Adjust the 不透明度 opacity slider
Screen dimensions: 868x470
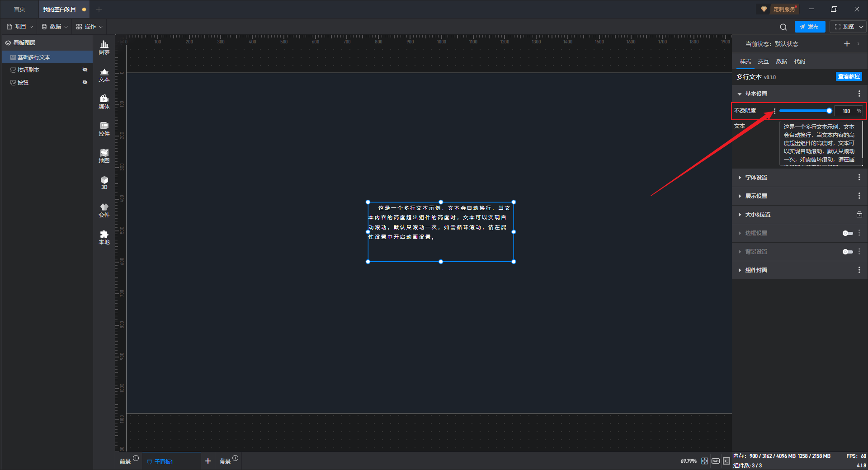point(805,111)
